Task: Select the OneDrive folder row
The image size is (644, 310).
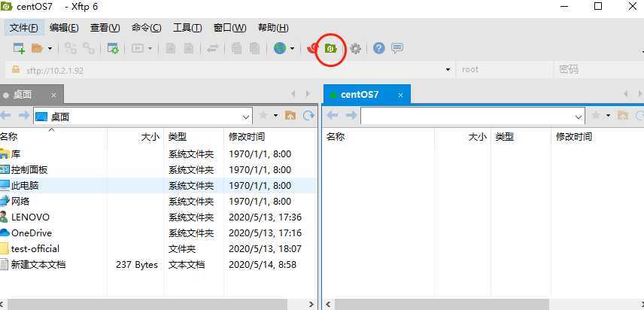Action: tap(159, 232)
